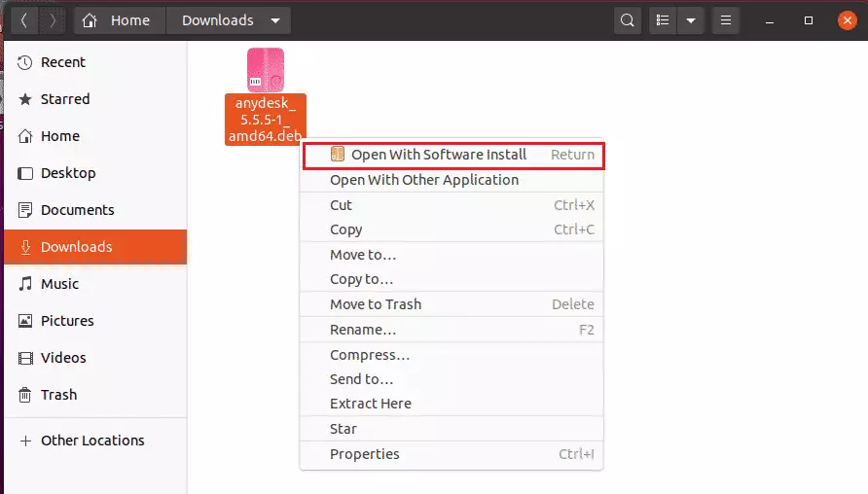The width and height of the screenshot is (868, 494).
Task: Select Cut from context menu
Action: click(x=452, y=205)
